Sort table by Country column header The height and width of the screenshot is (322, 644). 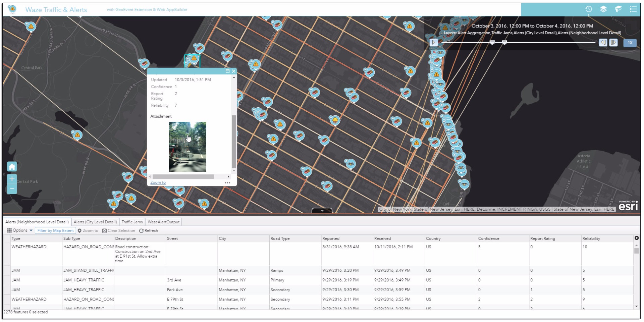click(451, 238)
